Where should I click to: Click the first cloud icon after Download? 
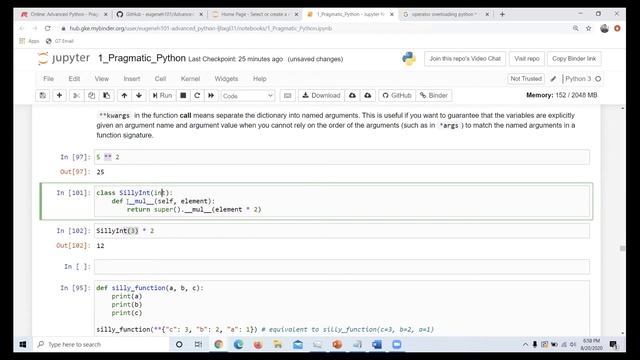coord(352,96)
